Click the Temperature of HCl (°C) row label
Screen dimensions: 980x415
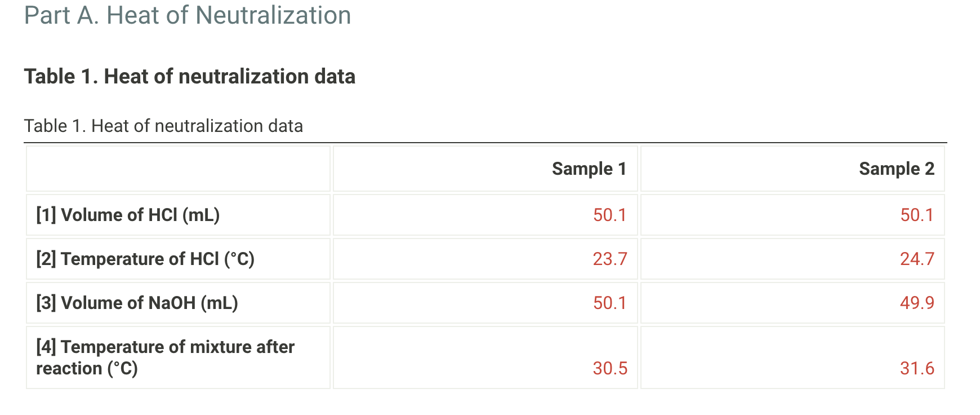tap(157, 259)
